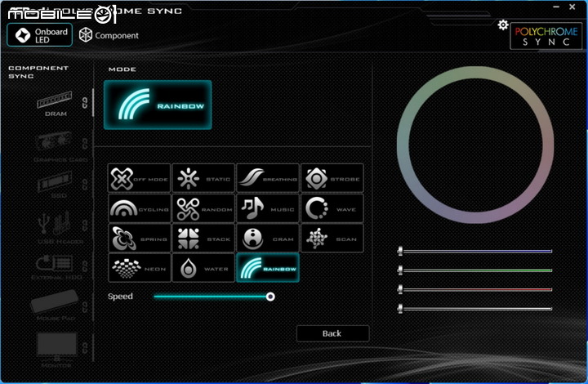Toggle sync link for Mouse Pad

click(85, 307)
